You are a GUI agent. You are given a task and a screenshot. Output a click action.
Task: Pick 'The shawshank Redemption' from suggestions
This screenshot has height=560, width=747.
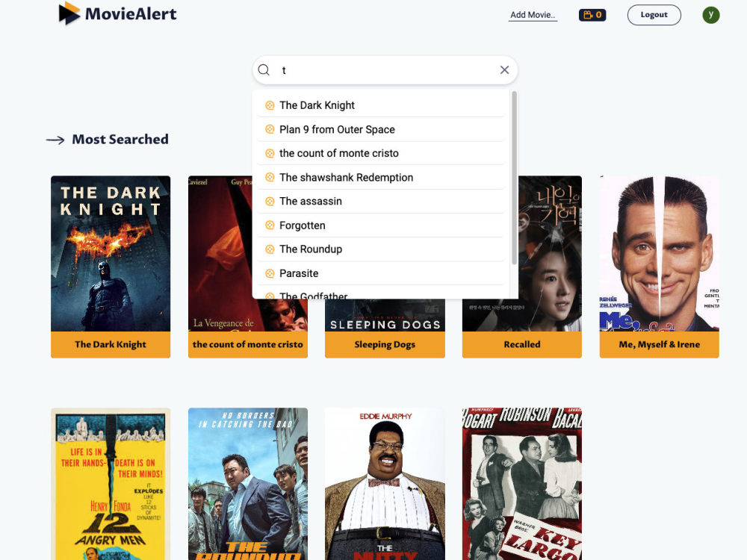coord(381,178)
